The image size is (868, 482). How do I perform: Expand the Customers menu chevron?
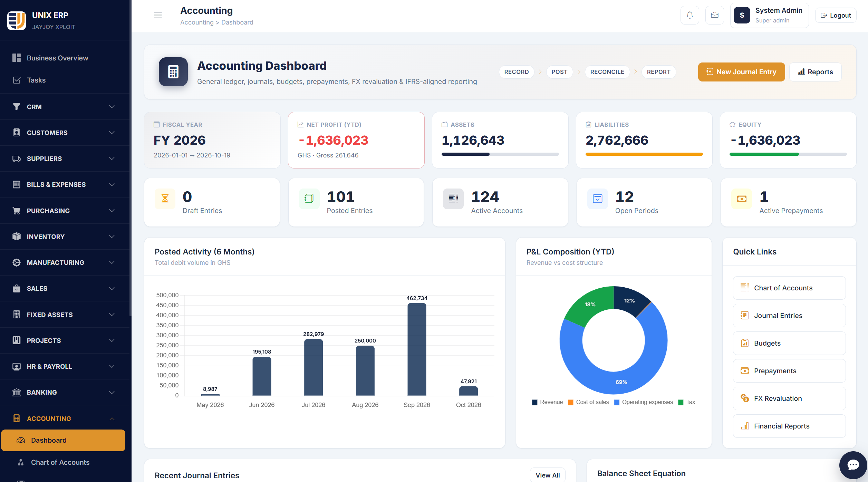pos(112,133)
